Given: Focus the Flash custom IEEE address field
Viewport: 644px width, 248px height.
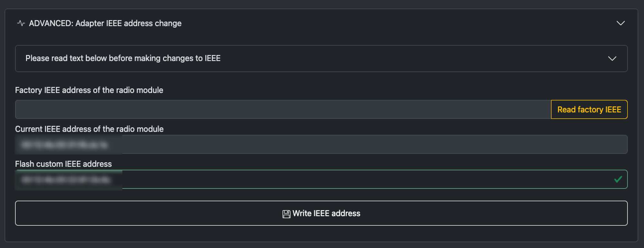Looking at the screenshot, I should coord(321,179).
